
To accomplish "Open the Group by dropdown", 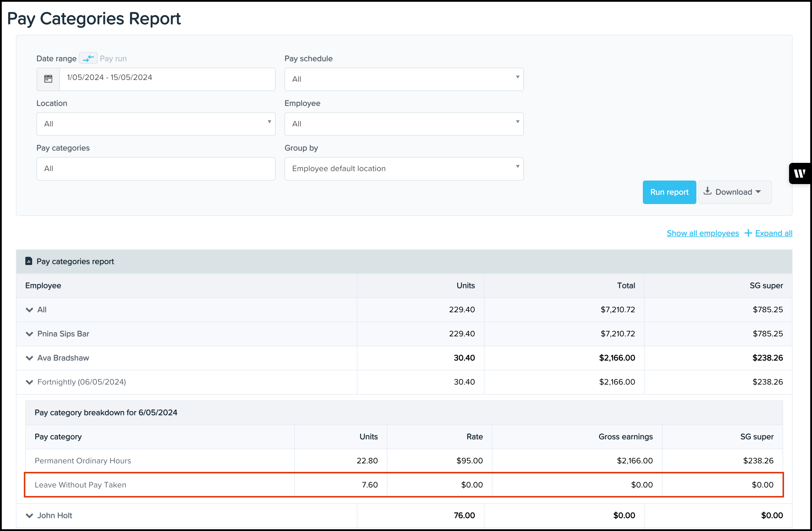I will coord(404,168).
